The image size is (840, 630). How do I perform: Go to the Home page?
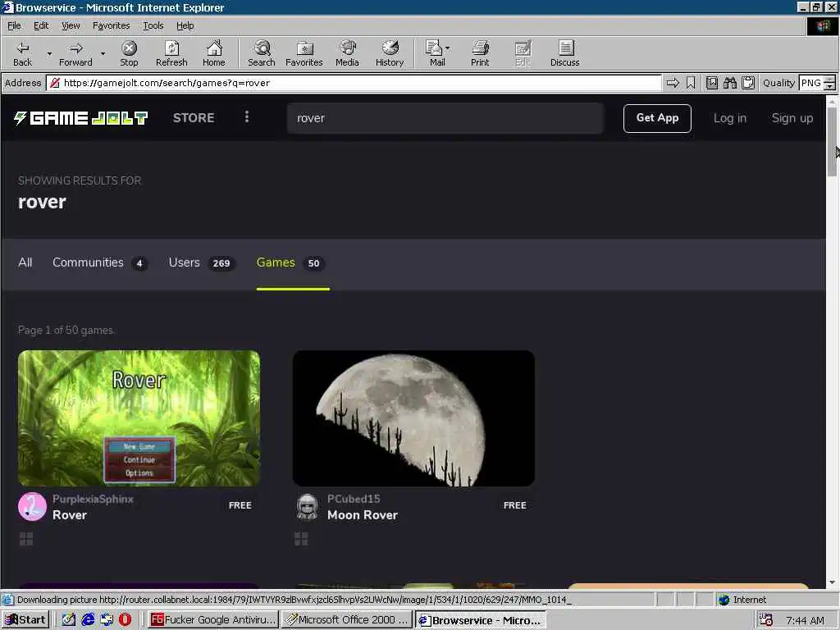click(x=214, y=53)
